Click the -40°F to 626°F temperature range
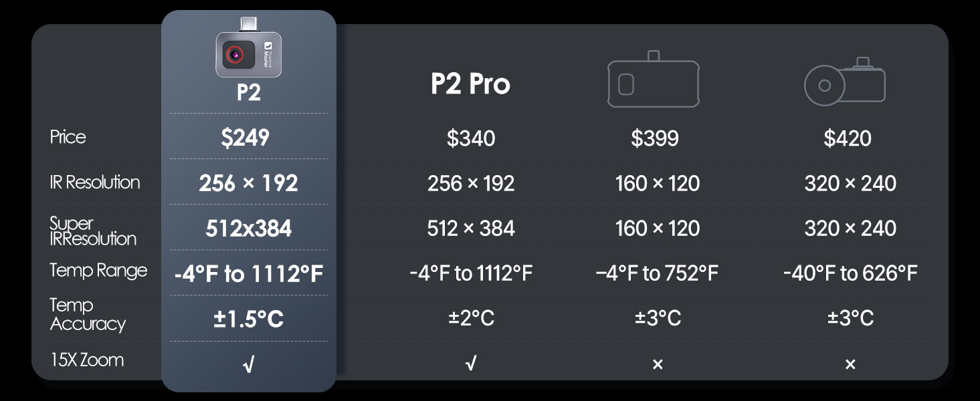The image size is (980, 401). (x=850, y=273)
